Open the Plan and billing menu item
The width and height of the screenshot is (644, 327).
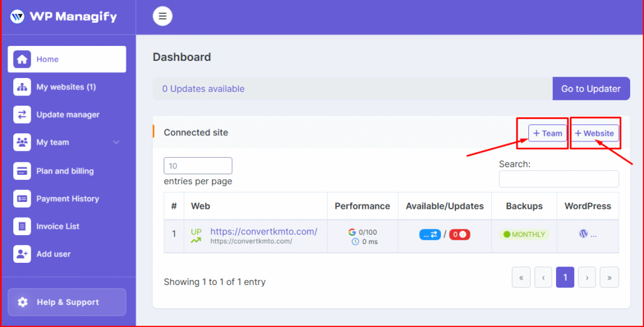[67, 171]
